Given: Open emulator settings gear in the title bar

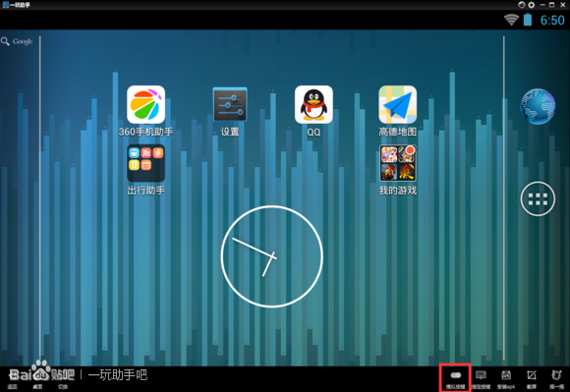Looking at the screenshot, I should tap(532, 5).
